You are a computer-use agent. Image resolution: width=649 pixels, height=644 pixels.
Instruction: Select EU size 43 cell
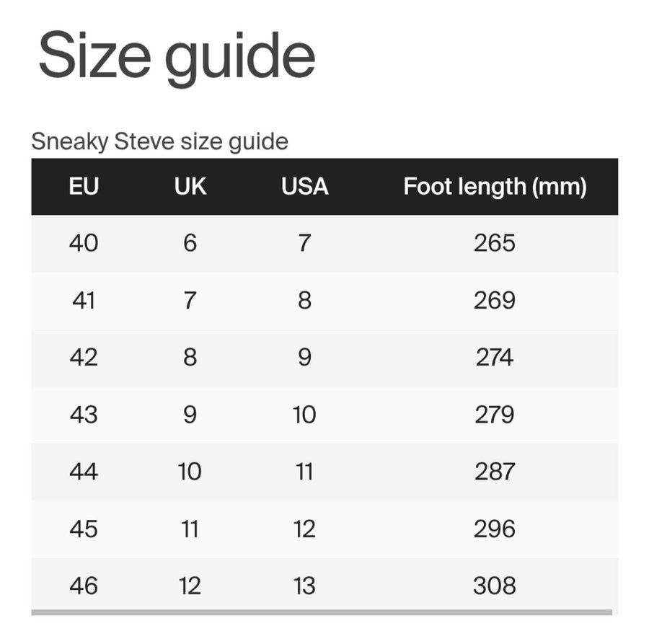point(84,415)
